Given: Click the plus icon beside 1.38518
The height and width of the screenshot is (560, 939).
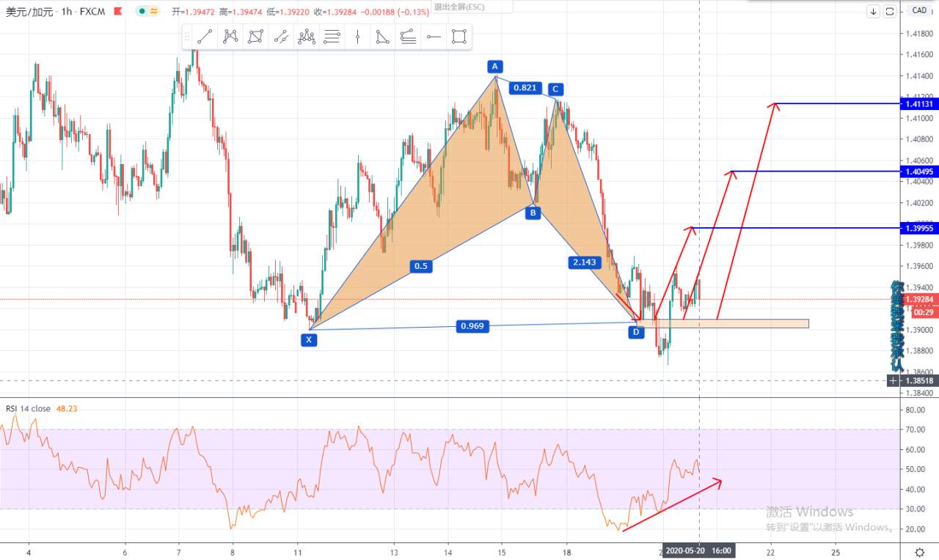Looking at the screenshot, I should coord(894,380).
